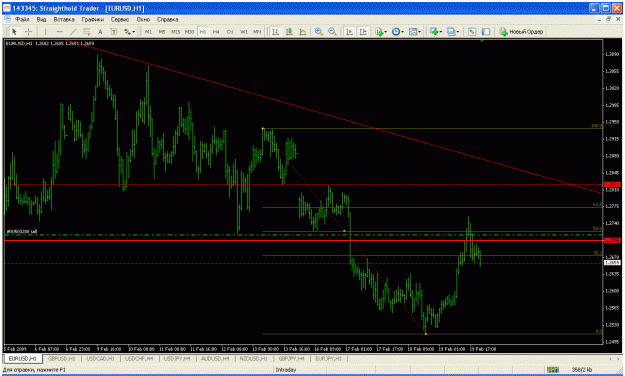
Task: Switch chart to W1 timeframe
Action: 244,32
